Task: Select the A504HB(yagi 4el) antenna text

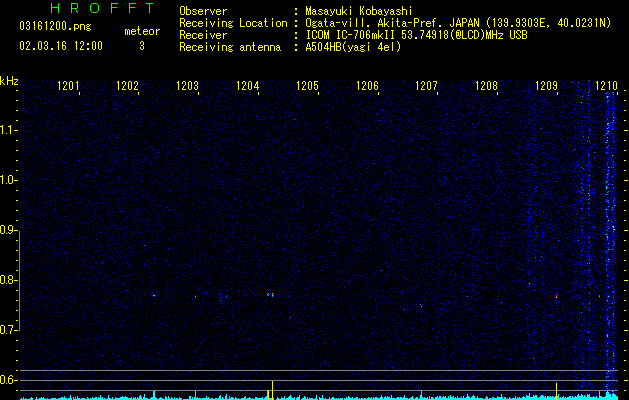Action: [353, 47]
